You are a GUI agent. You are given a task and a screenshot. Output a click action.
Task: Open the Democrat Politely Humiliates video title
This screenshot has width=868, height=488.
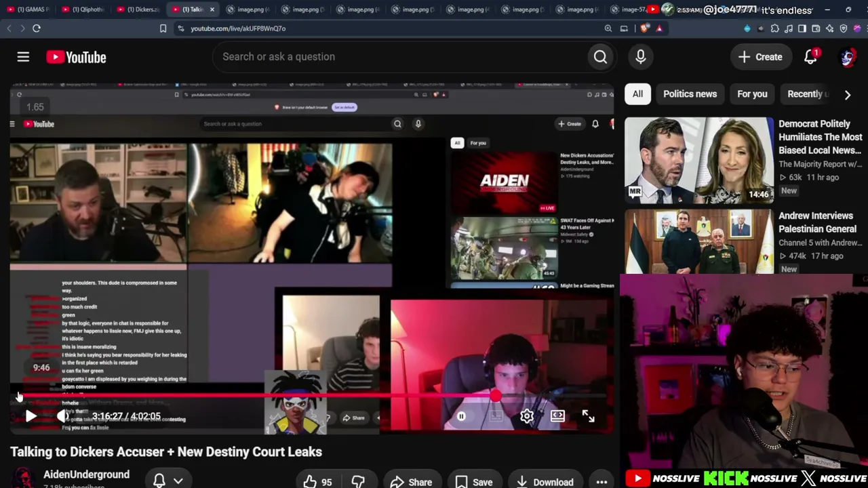[820, 137]
